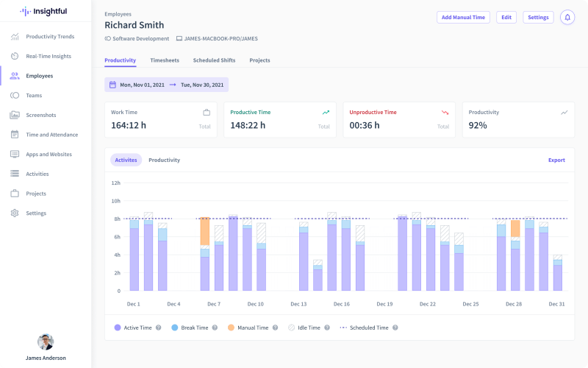Click Add Manual Time button
The image size is (588, 368).
[463, 17]
